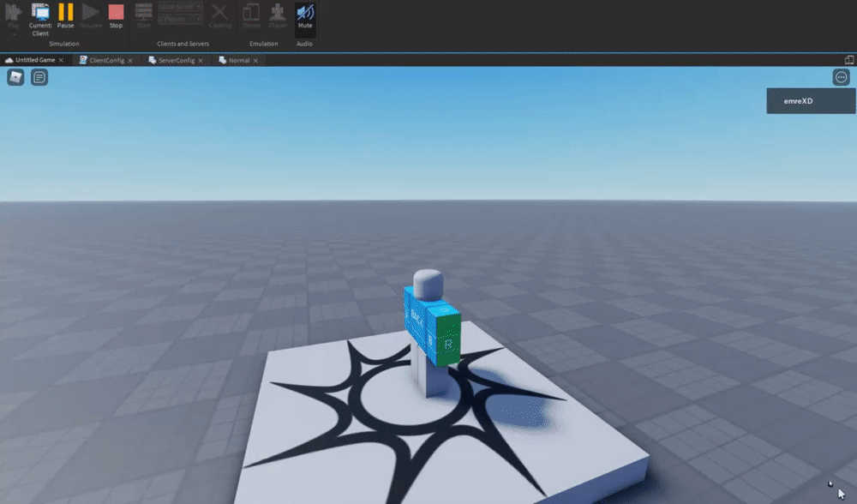This screenshot has height=504, width=857.
Task: Open the three-dots more menu in viewport
Action: click(x=842, y=77)
